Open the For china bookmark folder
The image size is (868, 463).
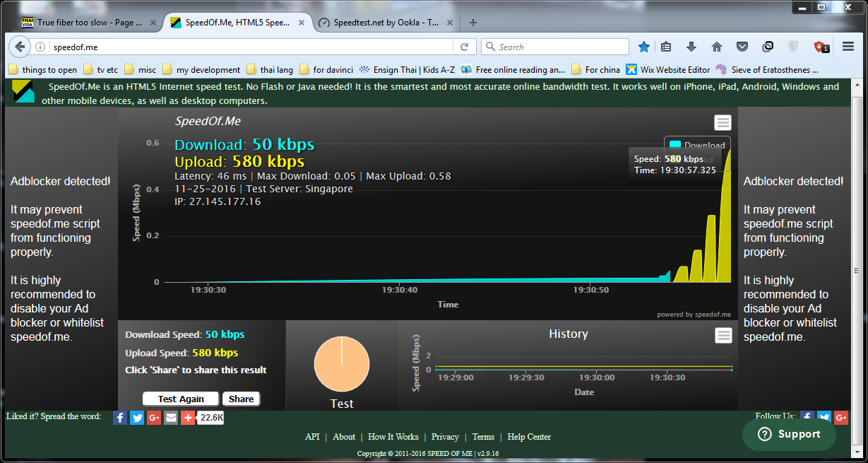point(595,69)
